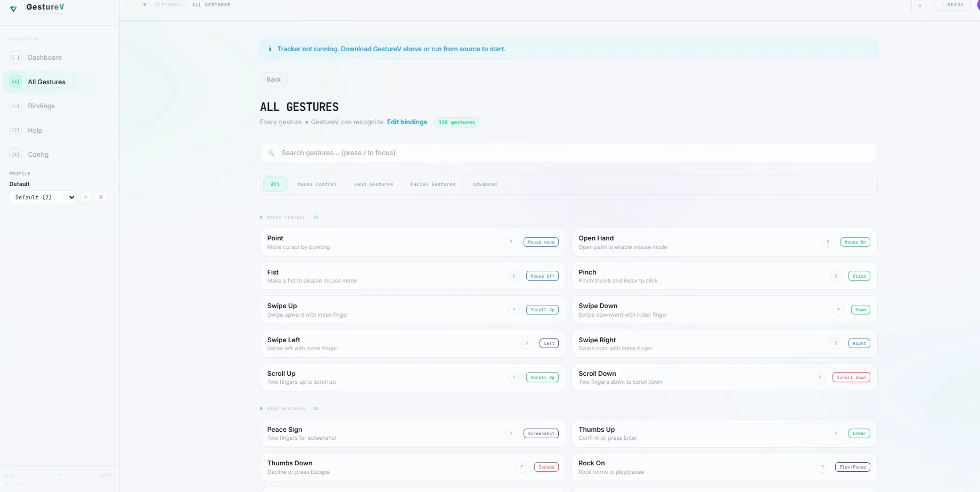Click the Back button

274,79
